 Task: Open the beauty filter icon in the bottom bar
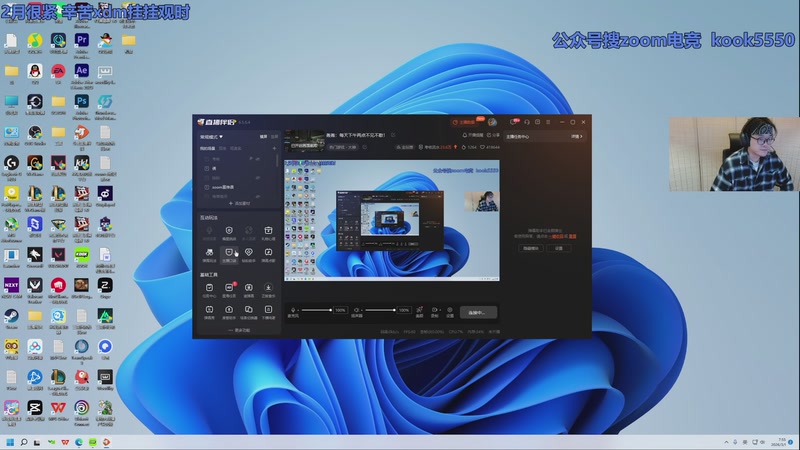pos(420,311)
